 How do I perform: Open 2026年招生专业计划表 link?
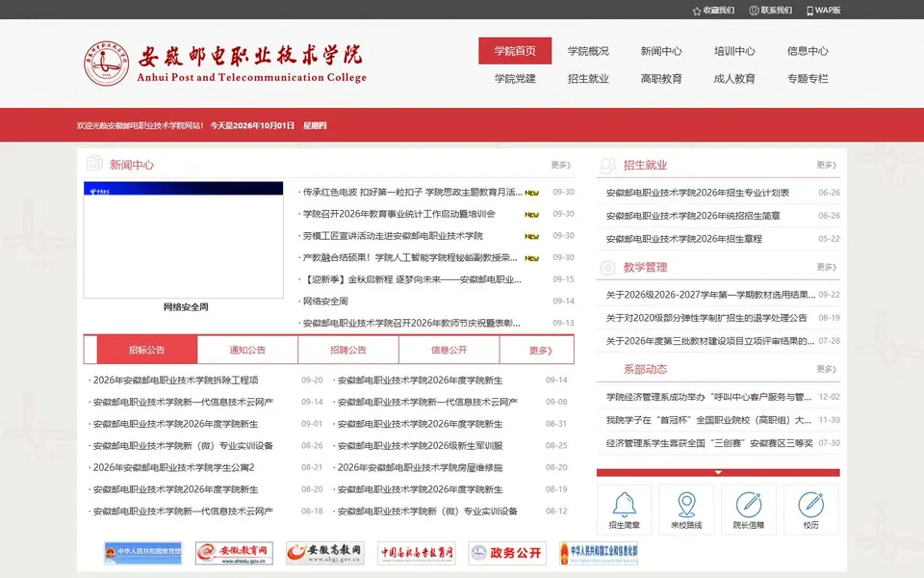click(x=697, y=193)
